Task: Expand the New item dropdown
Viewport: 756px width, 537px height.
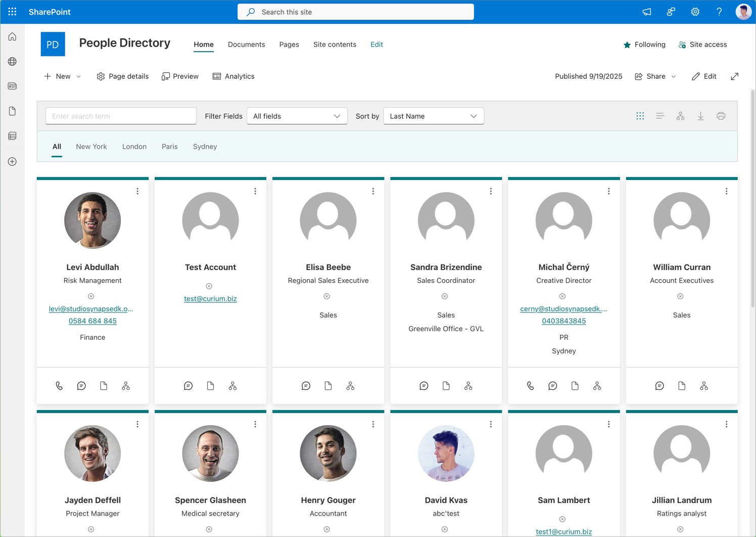Action: [78, 76]
